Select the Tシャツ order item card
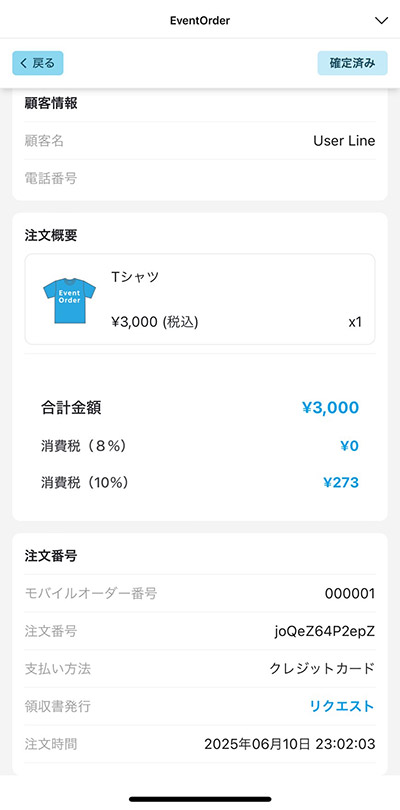Viewport: 400px width, 810px height. click(200, 299)
